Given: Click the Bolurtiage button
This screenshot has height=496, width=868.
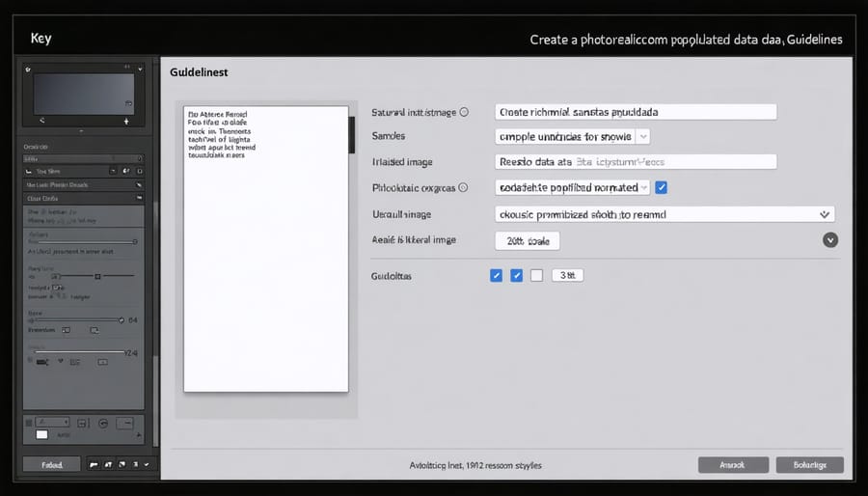Looking at the screenshot, I should pos(809,465).
